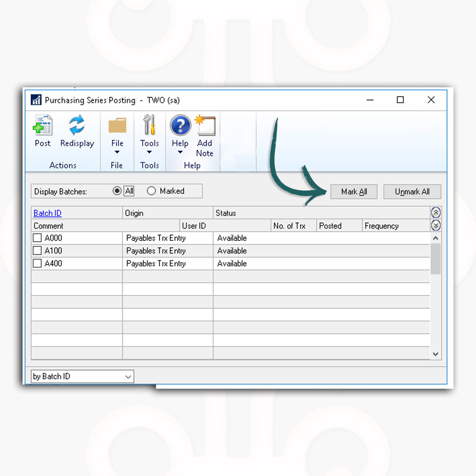
Task: Click the Redisplay refresh icon
Action: click(77, 125)
